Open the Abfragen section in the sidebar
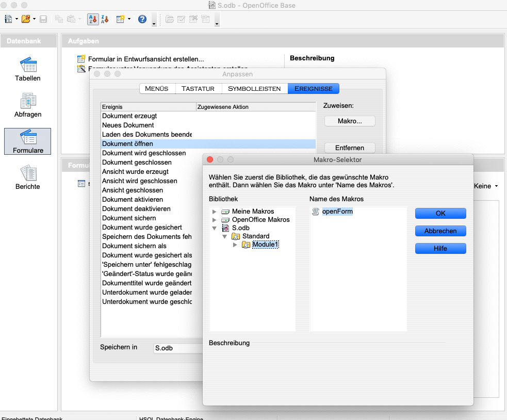This screenshot has height=420, width=507. tap(27, 105)
